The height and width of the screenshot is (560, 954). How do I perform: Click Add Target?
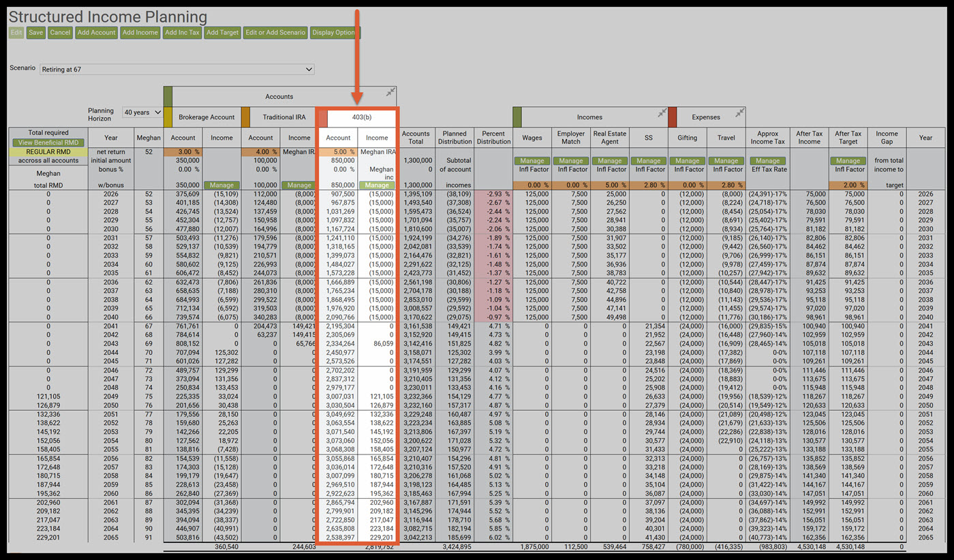point(223,32)
